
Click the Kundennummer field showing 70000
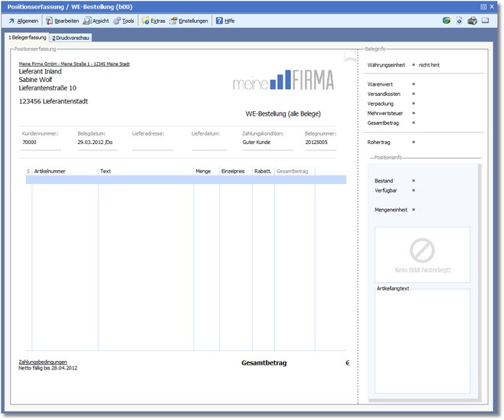click(x=40, y=142)
